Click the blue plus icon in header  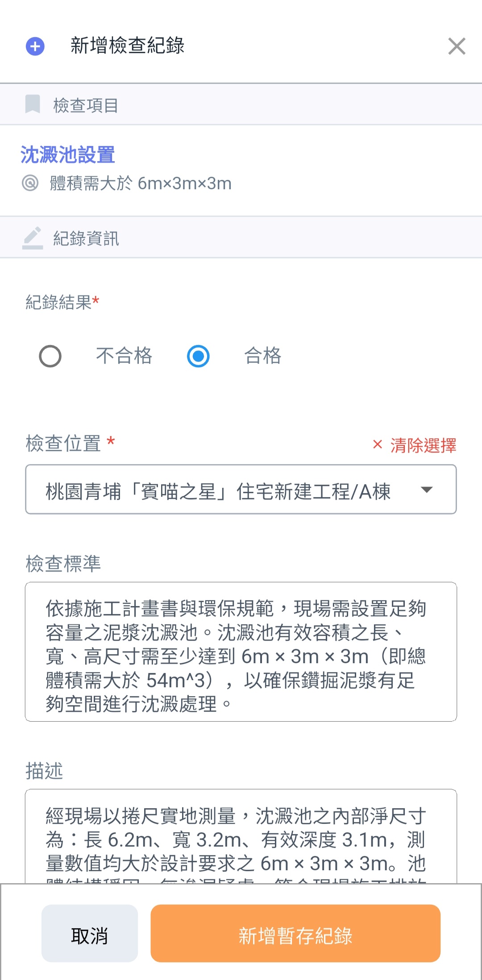tap(35, 46)
